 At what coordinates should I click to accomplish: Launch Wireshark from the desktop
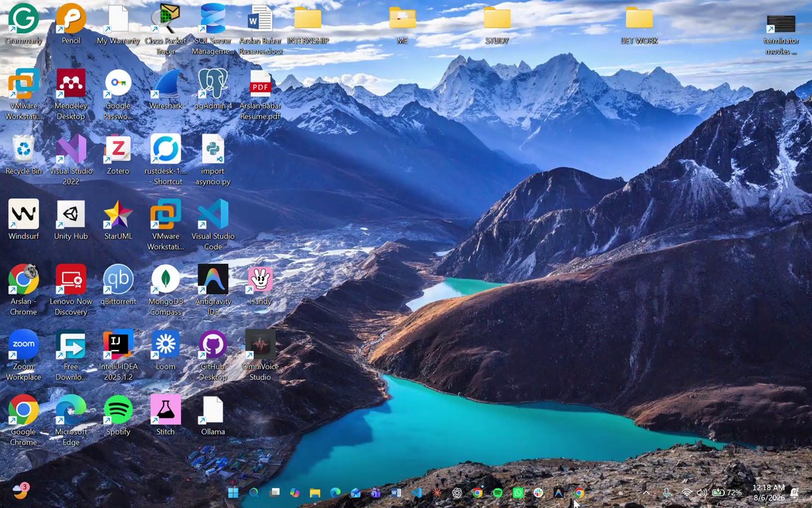[x=166, y=83]
